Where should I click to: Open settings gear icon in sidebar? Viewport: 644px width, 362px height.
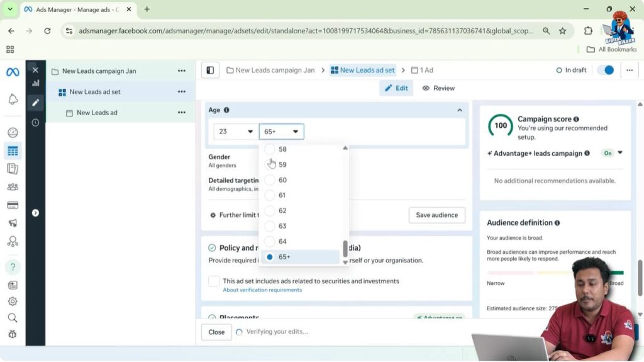(x=13, y=301)
